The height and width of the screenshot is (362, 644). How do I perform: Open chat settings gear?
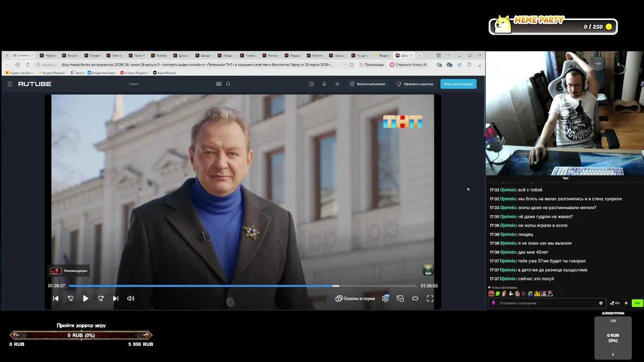(x=626, y=303)
